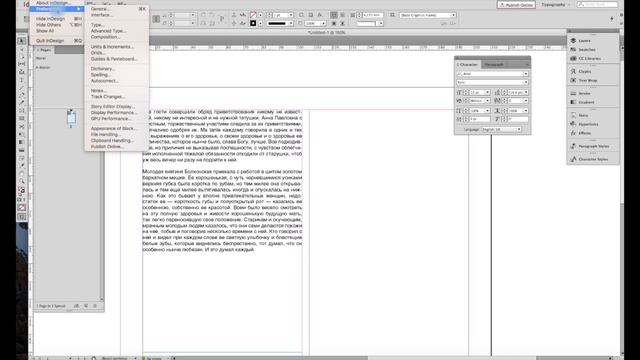Select the Pen tool
The height and width of the screenshot is (360, 640).
coord(22,95)
